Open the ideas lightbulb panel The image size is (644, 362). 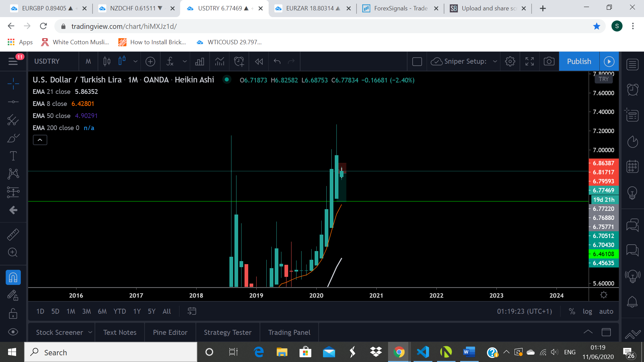click(x=633, y=193)
